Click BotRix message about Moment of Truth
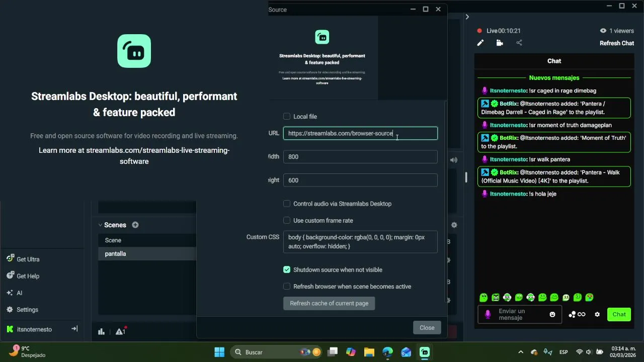Screen dimensions: 644x362 click(554, 142)
